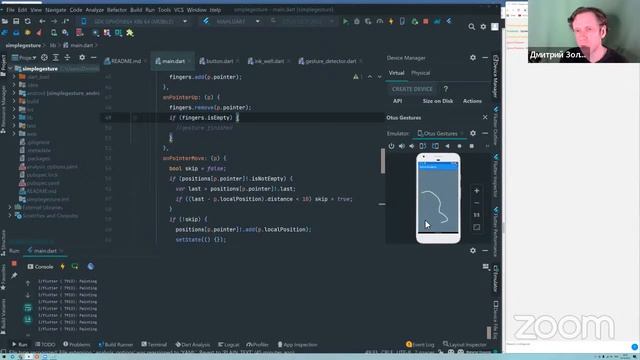
Task: Click the console output scrollbar thumb
Action: (489, 332)
